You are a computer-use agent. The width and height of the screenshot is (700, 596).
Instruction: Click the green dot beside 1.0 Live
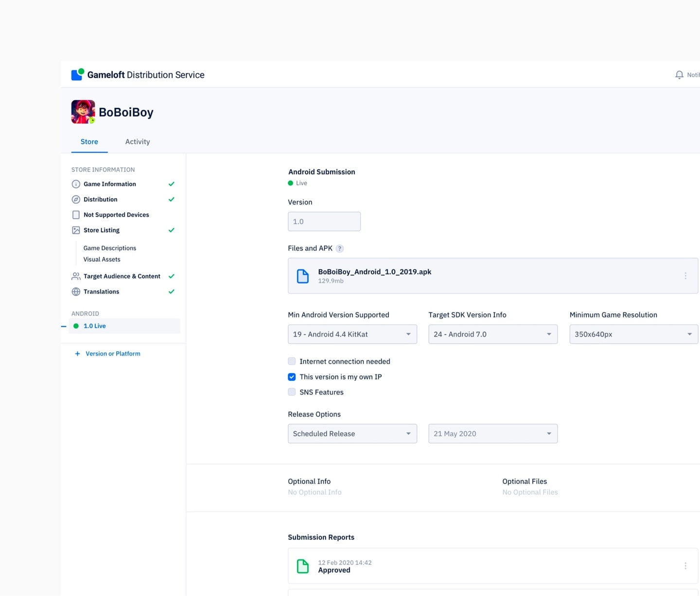click(76, 326)
